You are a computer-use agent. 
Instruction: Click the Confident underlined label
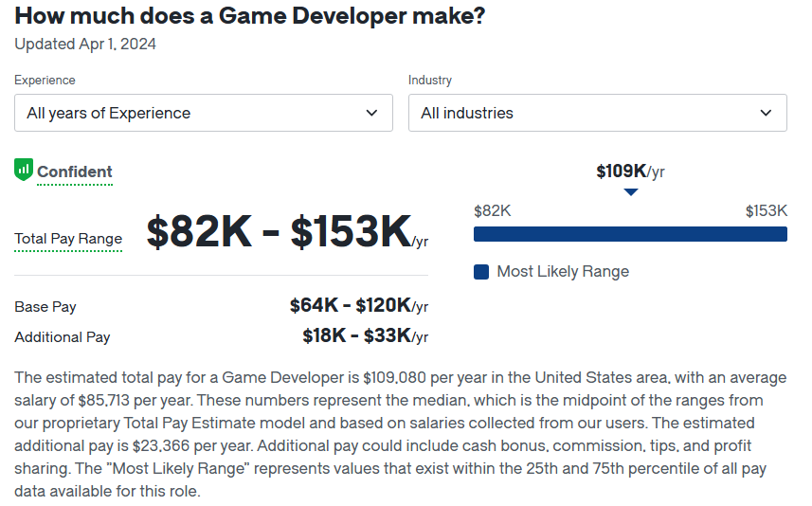pos(75,172)
